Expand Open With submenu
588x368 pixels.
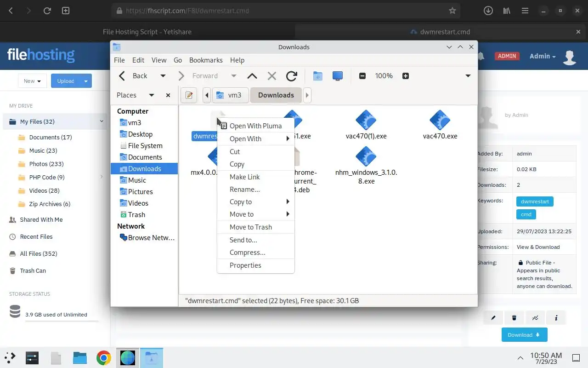click(x=255, y=139)
